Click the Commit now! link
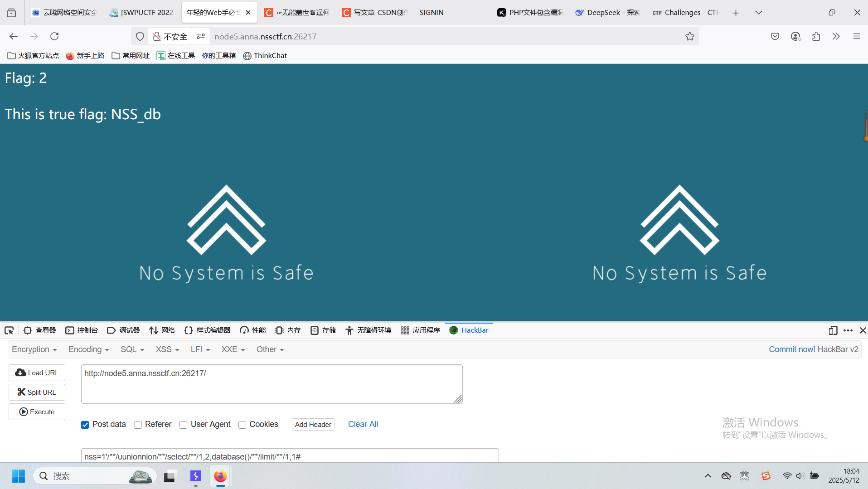This screenshot has width=868, height=489. tap(792, 349)
